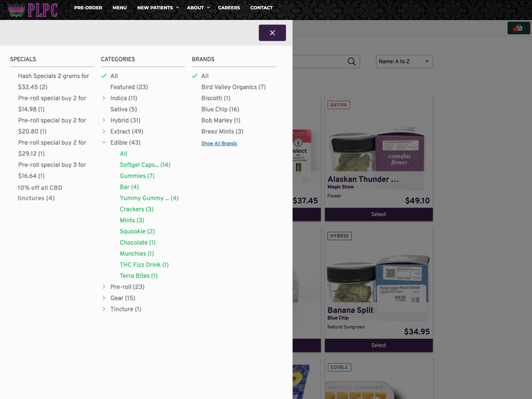This screenshot has width=532, height=399.
Task: Go to the MENU nav item
Action: [120, 8]
